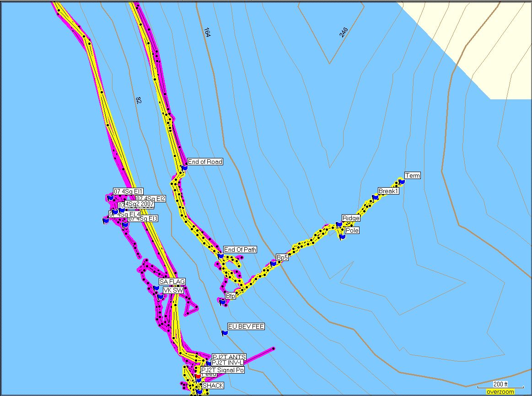
Task: Click the 4Sq2 2007 waypoint label
Action: tap(140, 204)
